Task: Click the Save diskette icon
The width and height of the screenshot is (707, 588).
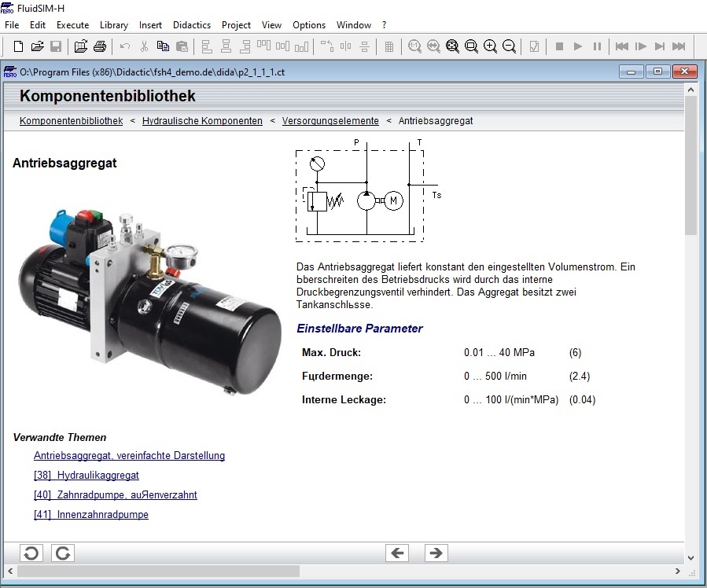Action: point(56,46)
